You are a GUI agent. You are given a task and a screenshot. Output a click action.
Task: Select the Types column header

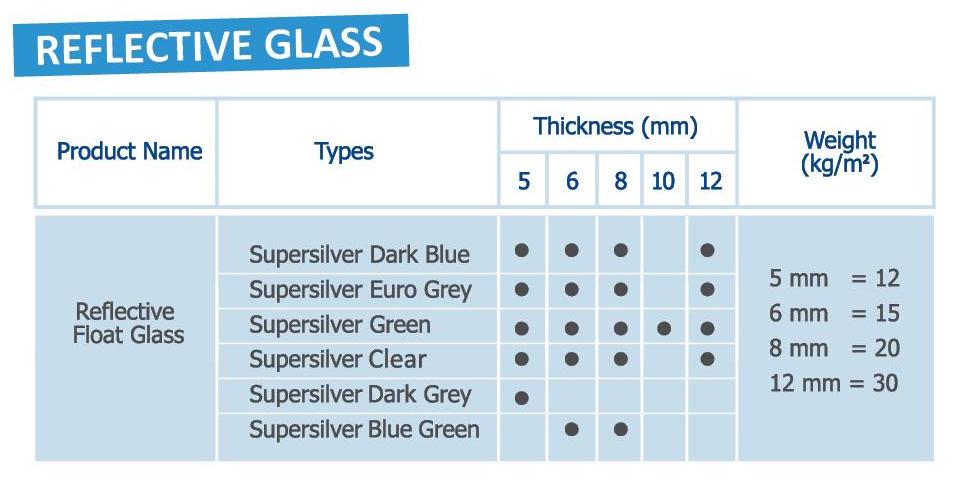[x=344, y=152]
